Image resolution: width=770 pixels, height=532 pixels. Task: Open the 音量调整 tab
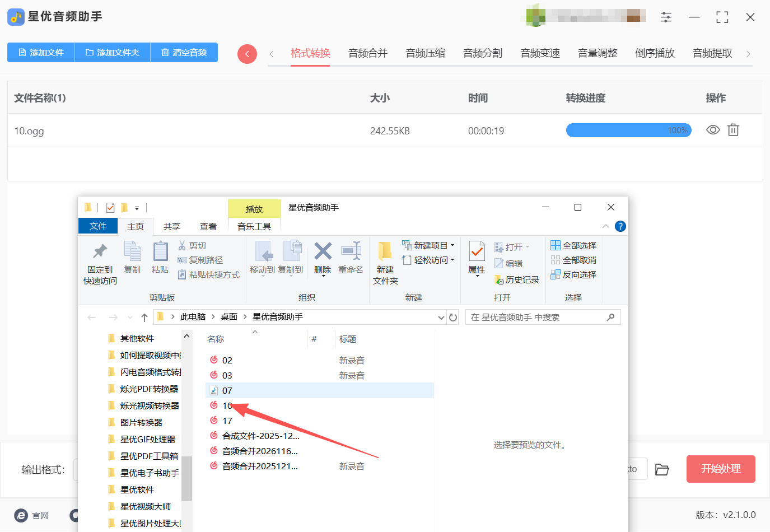(598, 53)
